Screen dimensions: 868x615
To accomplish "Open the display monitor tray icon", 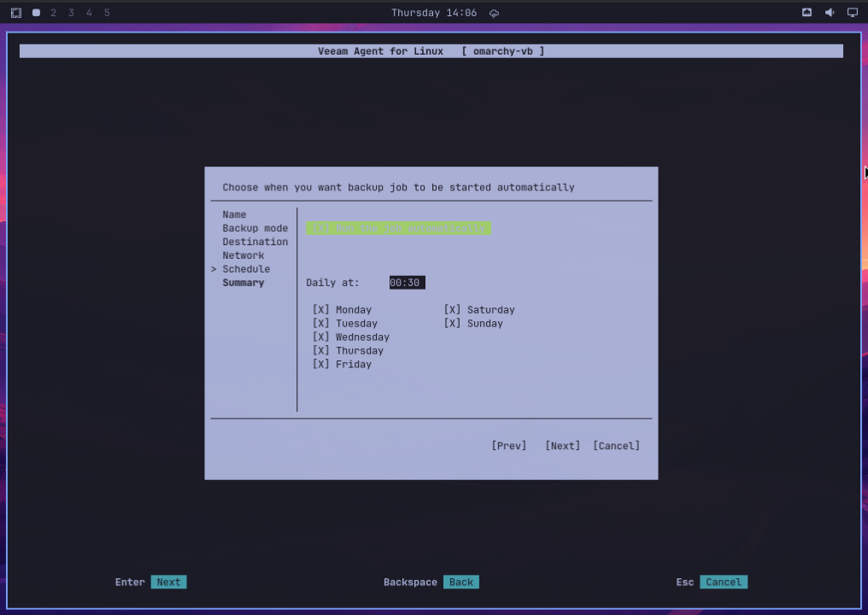I will point(853,12).
